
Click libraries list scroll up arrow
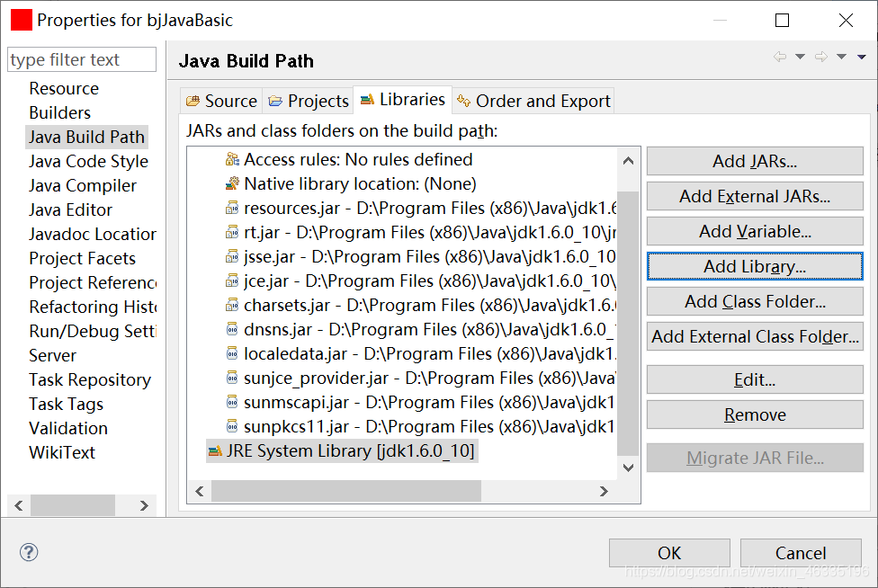point(628,161)
